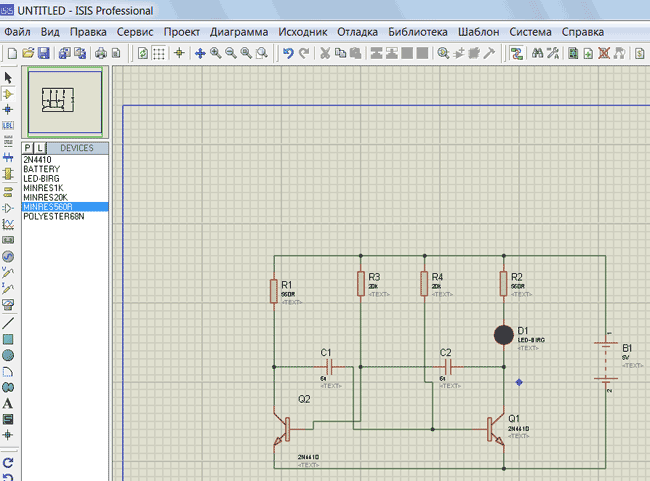650x481 pixels.
Task: Click the L library manage button
Action: coord(39,148)
